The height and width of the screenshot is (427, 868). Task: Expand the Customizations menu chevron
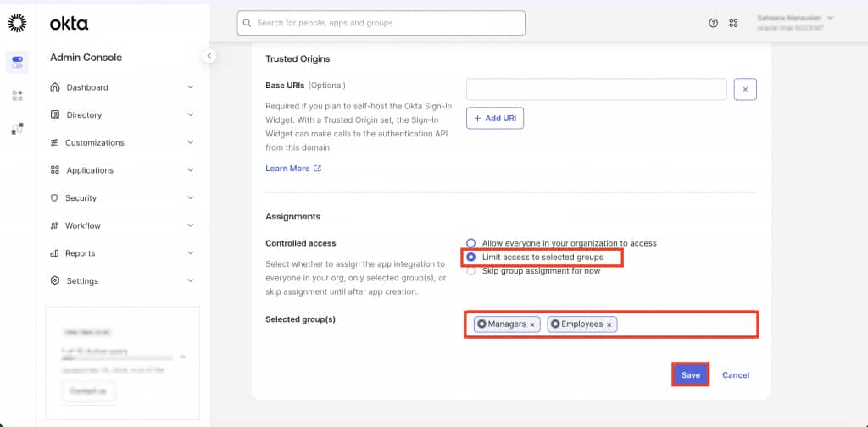(191, 142)
